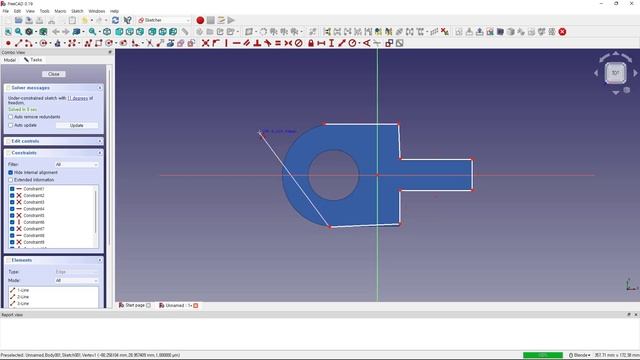Apply lock constraint
The width and height of the screenshot is (640, 360).
(x=311, y=43)
